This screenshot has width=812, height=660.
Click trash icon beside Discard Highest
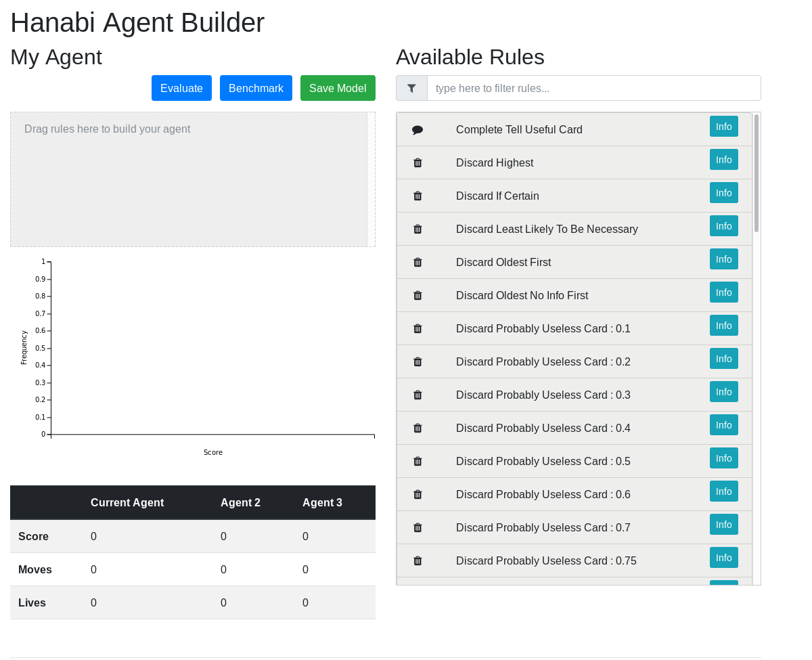(x=418, y=162)
